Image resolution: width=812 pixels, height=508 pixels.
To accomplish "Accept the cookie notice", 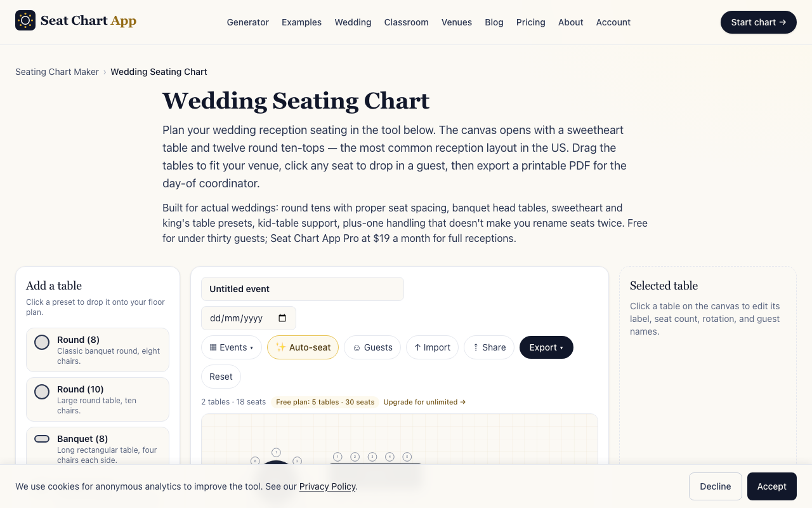I will click(x=772, y=486).
